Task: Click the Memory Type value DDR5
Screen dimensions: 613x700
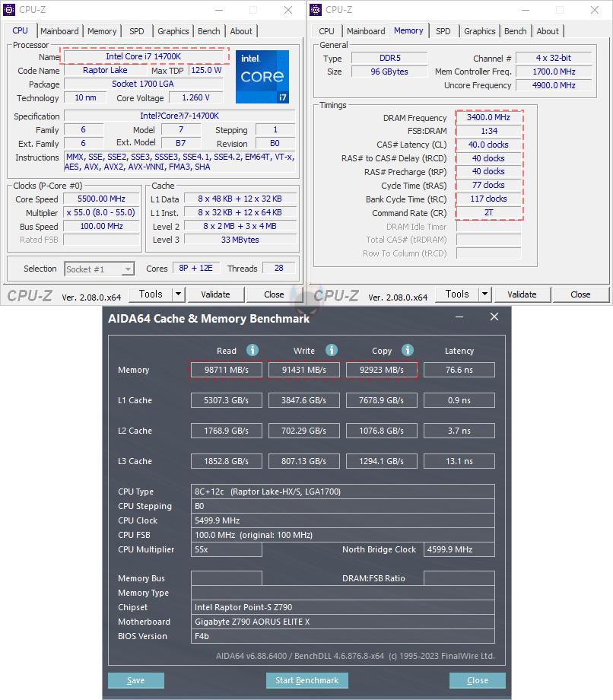Action: 389,58
